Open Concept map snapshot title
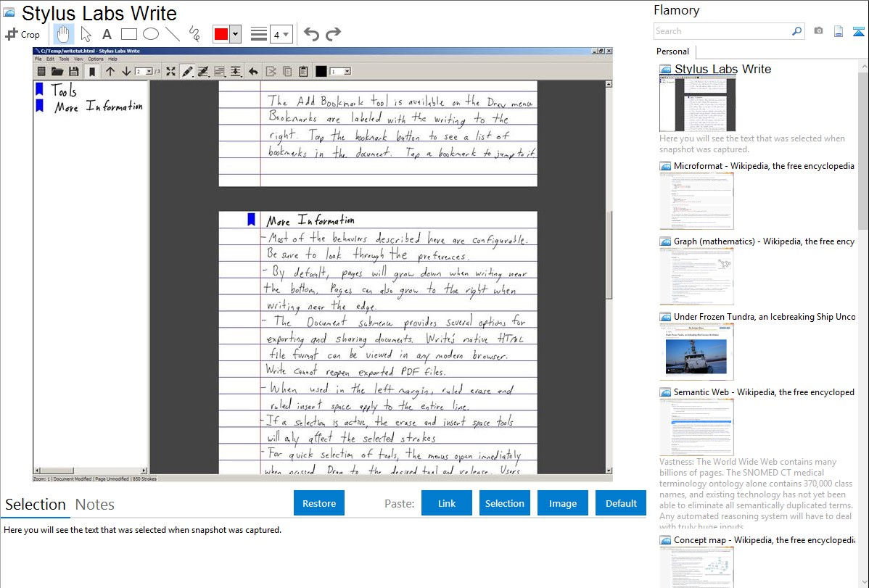 765,539
